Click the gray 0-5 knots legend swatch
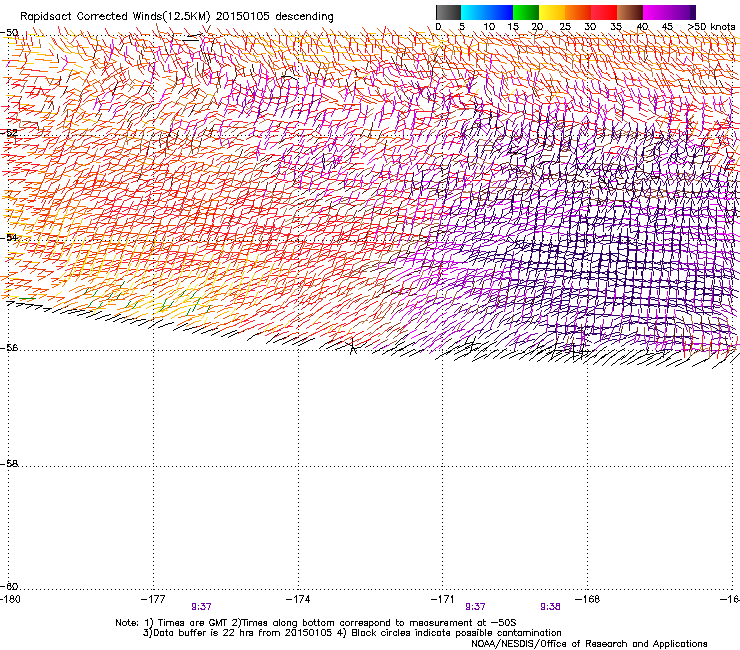 click(x=448, y=12)
